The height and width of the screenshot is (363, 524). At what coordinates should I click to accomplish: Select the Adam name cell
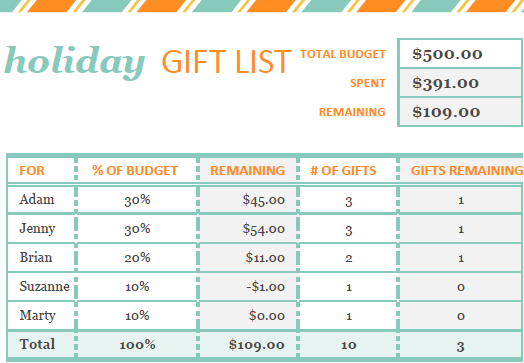tap(41, 200)
